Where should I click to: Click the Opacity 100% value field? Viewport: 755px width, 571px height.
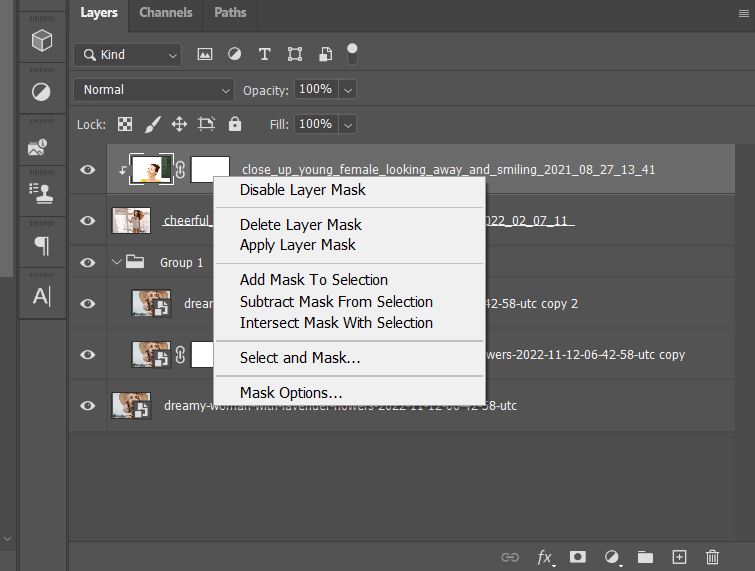[316, 90]
